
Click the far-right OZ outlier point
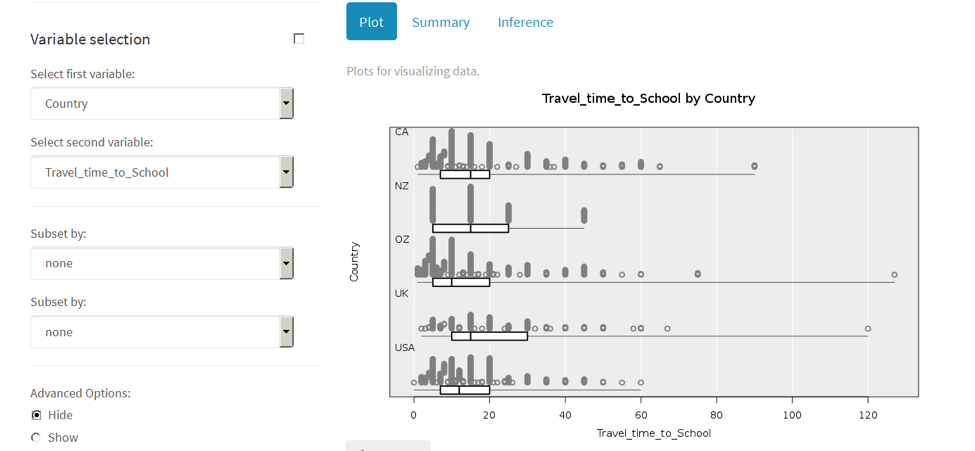894,274
